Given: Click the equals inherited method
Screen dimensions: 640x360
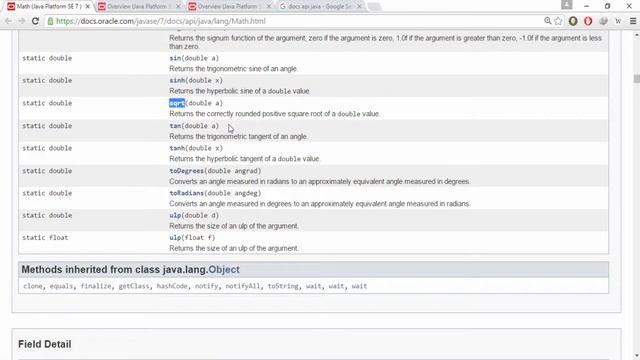Looking at the screenshot, I should tap(61, 286).
